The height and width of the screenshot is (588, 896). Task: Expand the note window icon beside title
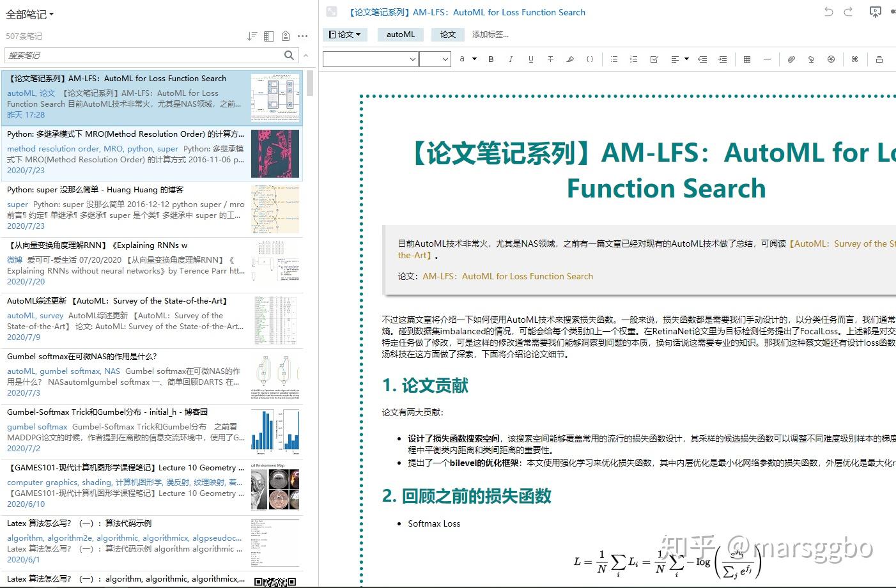click(x=331, y=12)
